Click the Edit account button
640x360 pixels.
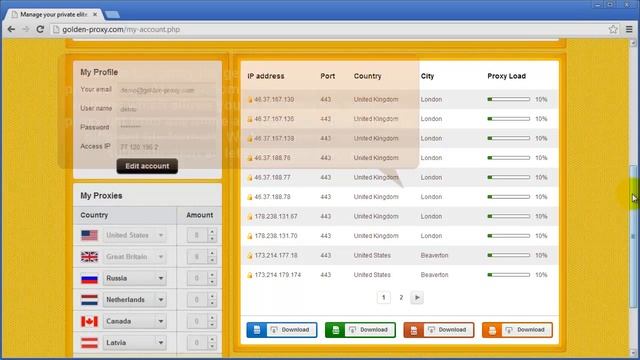tap(147, 166)
